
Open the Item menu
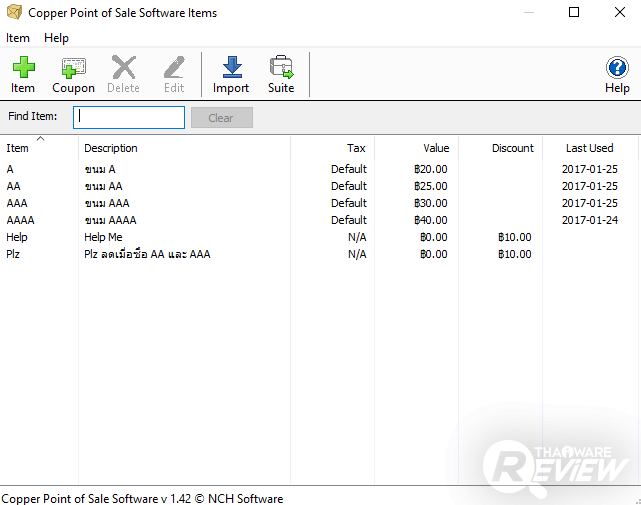click(x=18, y=38)
